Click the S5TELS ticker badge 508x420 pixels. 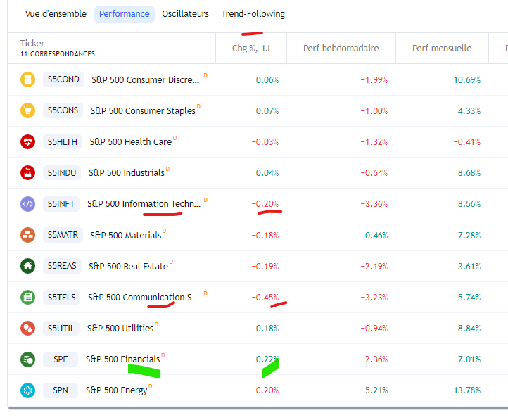tap(61, 298)
